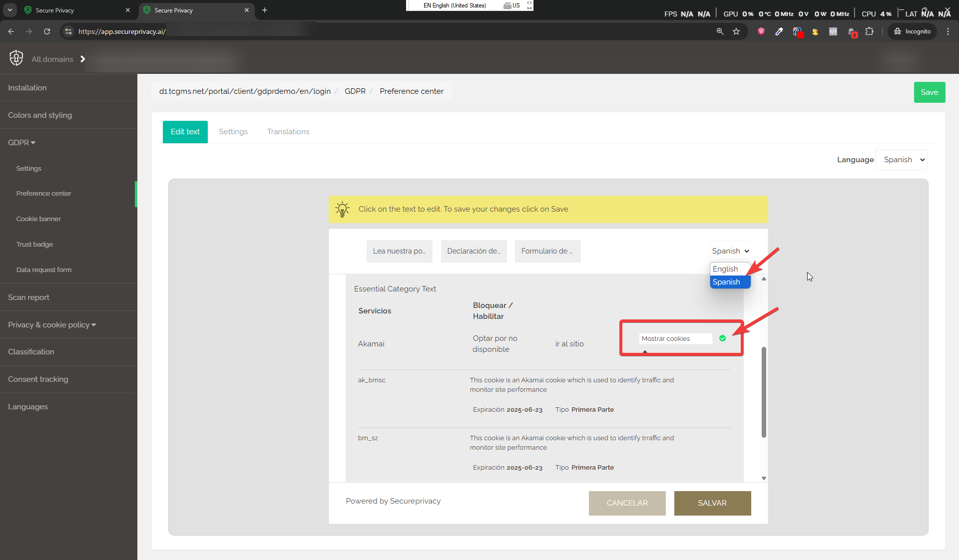This screenshot has width=959, height=560.
Task: Switch to the Translations tab
Action: [x=288, y=131]
